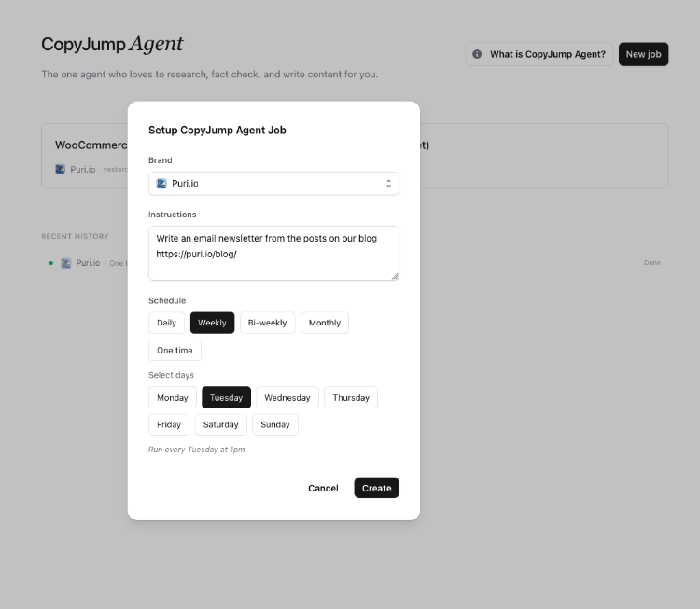Click the Create button
The image size is (700, 609).
[x=376, y=488]
